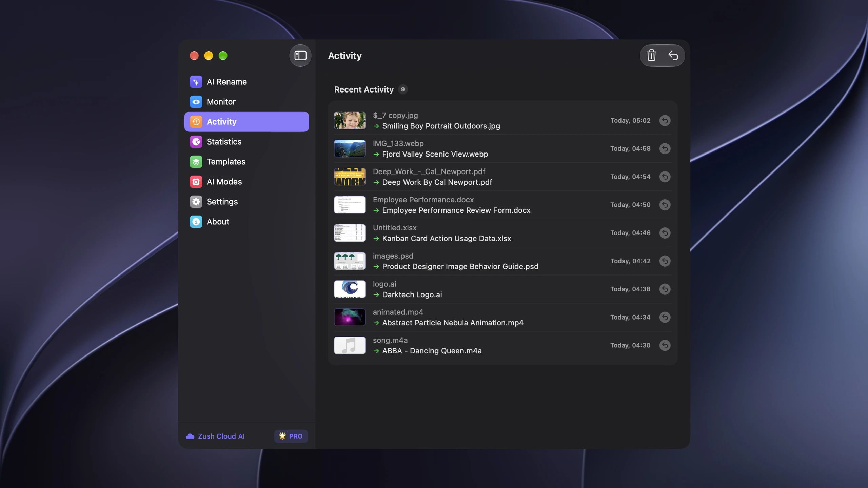Select Activity in the sidebar
The width and height of the screenshot is (868, 488).
pyautogui.click(x=246, y=122)
